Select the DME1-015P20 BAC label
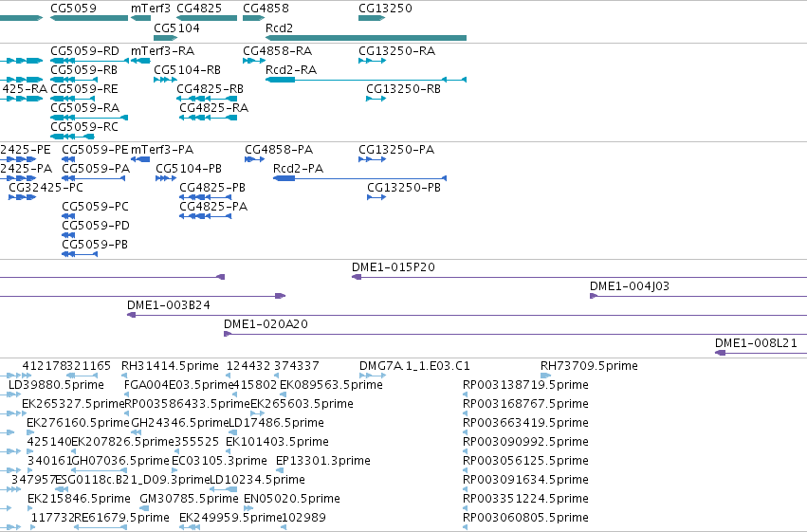This screenshot has height=532, width=807. pyautogui.click(x=394, y=267)
